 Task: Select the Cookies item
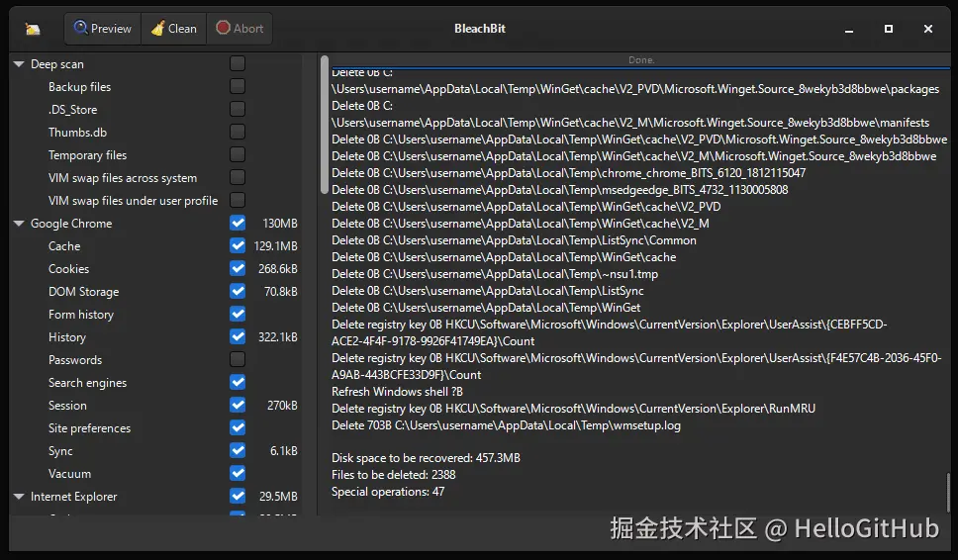point(68,269)
